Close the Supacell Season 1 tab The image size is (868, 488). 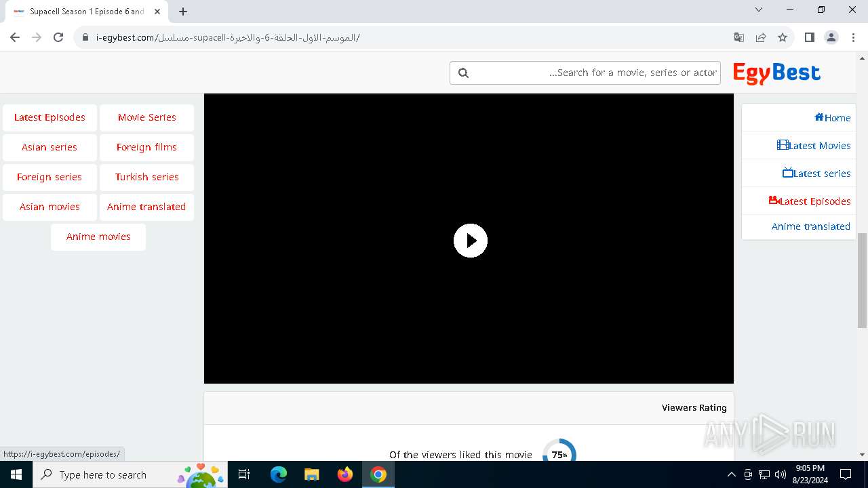coord(157,12)
